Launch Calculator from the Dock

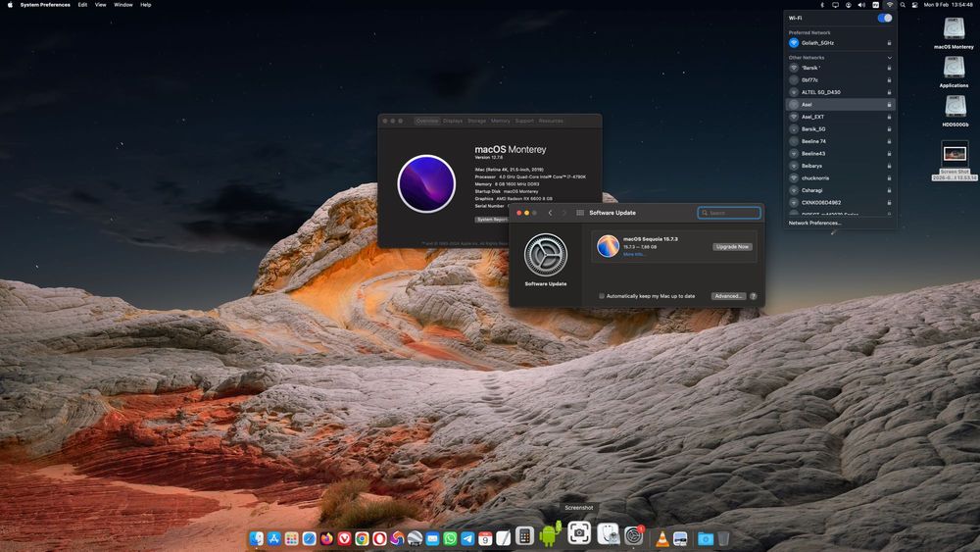[x=524, y=535]
